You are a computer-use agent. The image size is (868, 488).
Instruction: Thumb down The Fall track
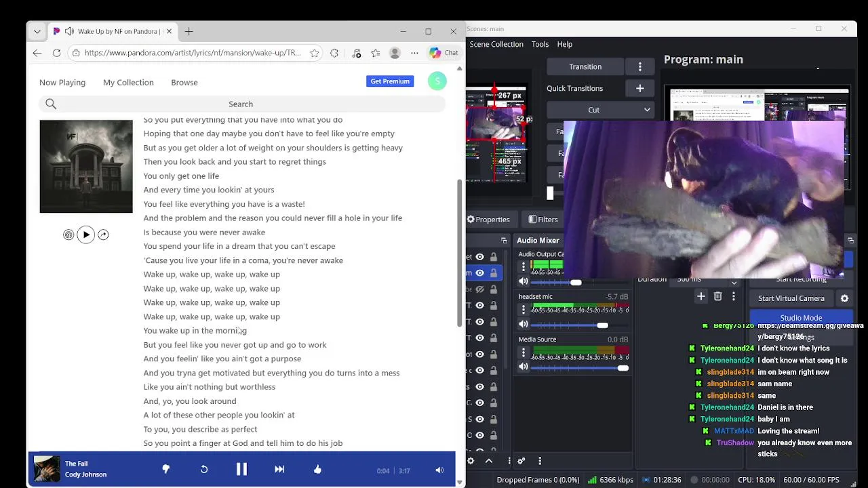click(165, 469)
